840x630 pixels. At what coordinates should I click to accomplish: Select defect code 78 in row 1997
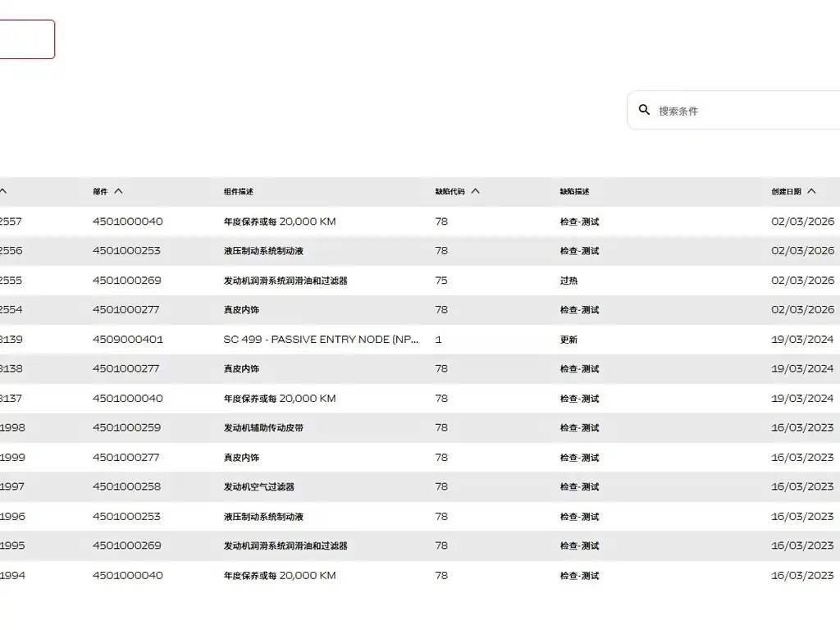click(x=441, y=487)
